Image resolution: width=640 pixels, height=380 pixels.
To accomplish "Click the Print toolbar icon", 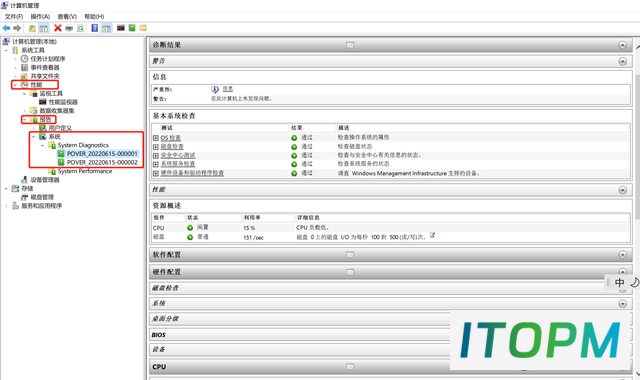I will pos(69,28).
